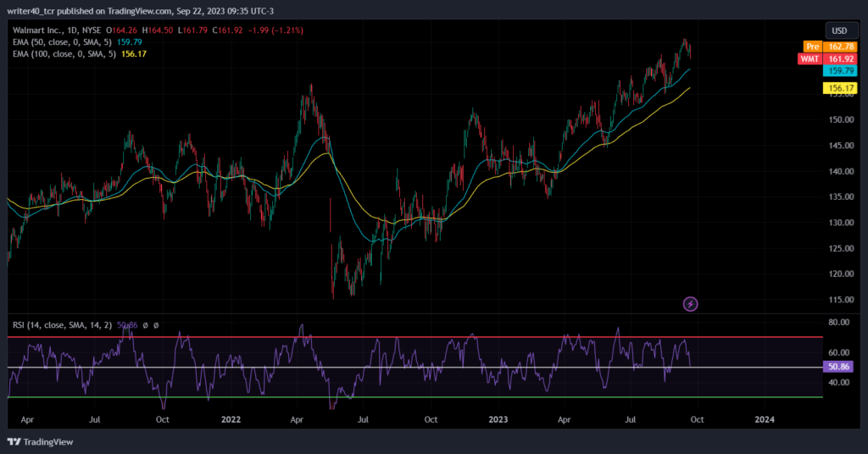The height and width of the screenshot is (454, 868).
Task: Click the 60.00 RSI axis label
Action: tap(838, 352)
